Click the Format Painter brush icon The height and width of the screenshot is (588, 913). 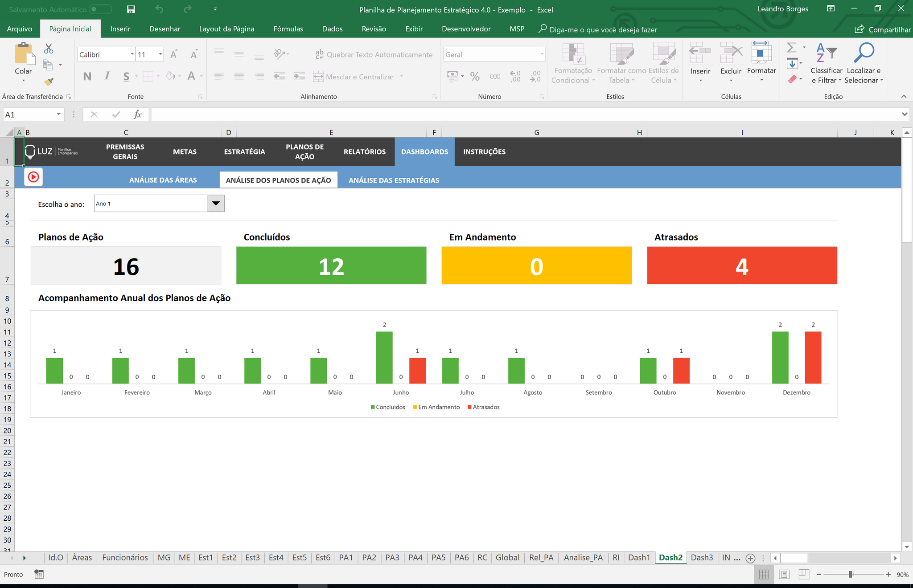pos(49,82)
